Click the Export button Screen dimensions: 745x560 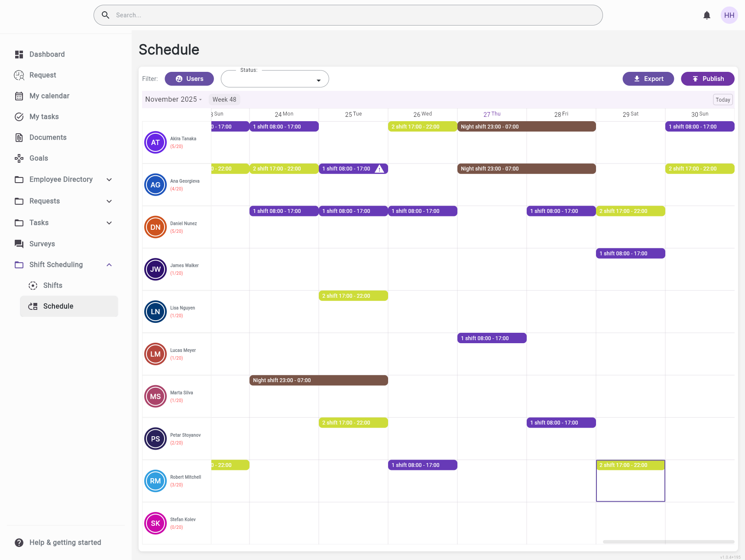648,79
